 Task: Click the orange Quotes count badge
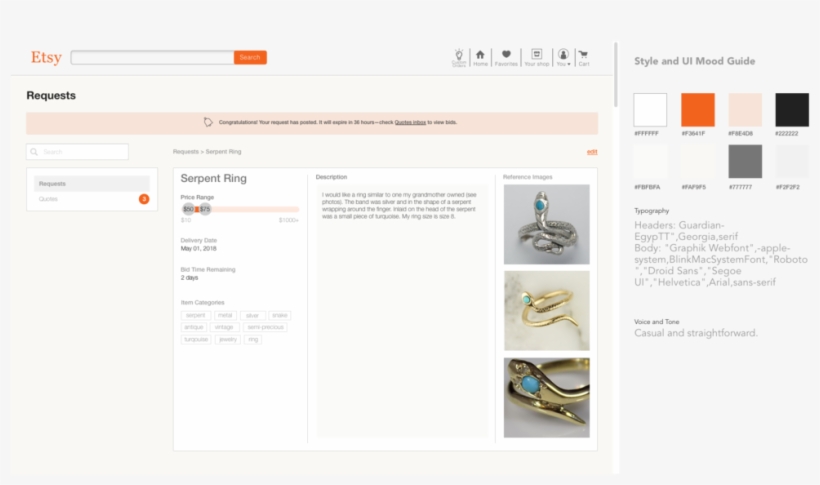[x=144, y=199]
